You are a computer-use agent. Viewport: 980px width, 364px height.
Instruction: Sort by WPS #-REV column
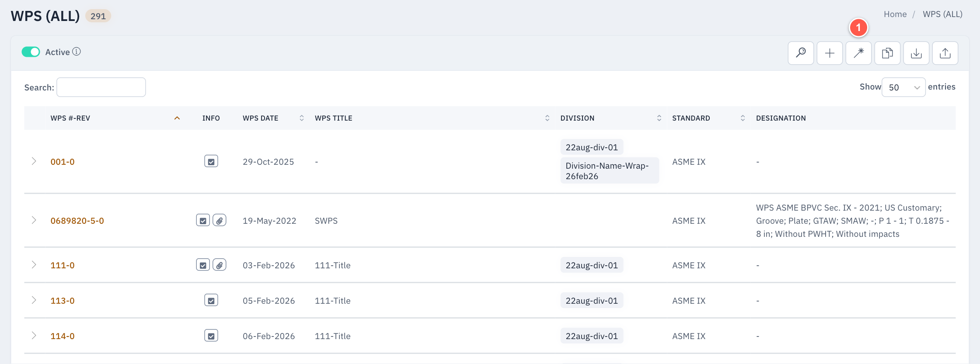[115, 118]
